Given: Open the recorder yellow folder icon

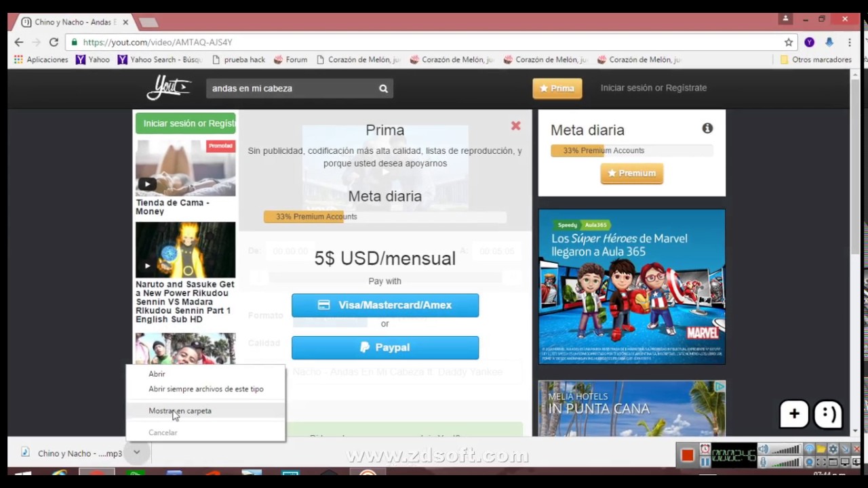Looking at the screenshot, I should coord(821,449).
